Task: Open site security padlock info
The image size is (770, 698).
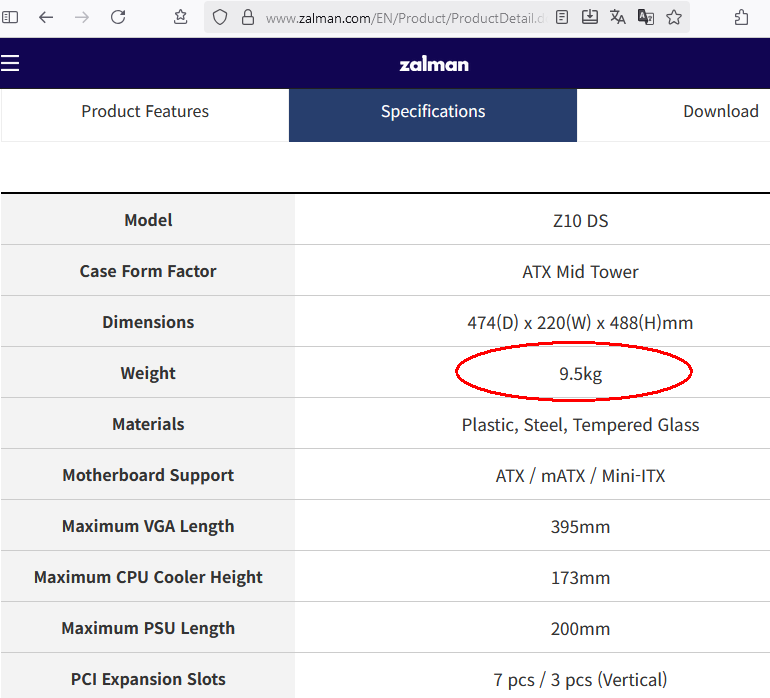Action: click(x=247, y=17)
